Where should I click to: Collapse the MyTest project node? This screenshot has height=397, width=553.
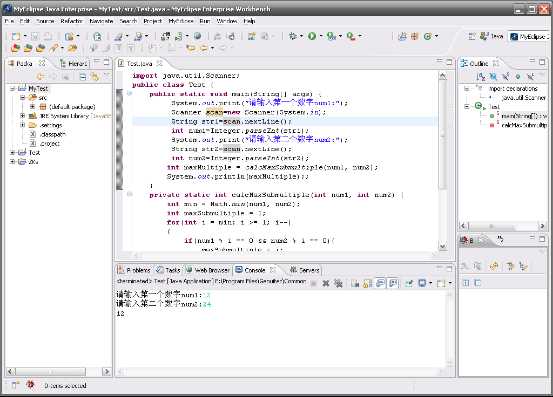click(13, 88)
